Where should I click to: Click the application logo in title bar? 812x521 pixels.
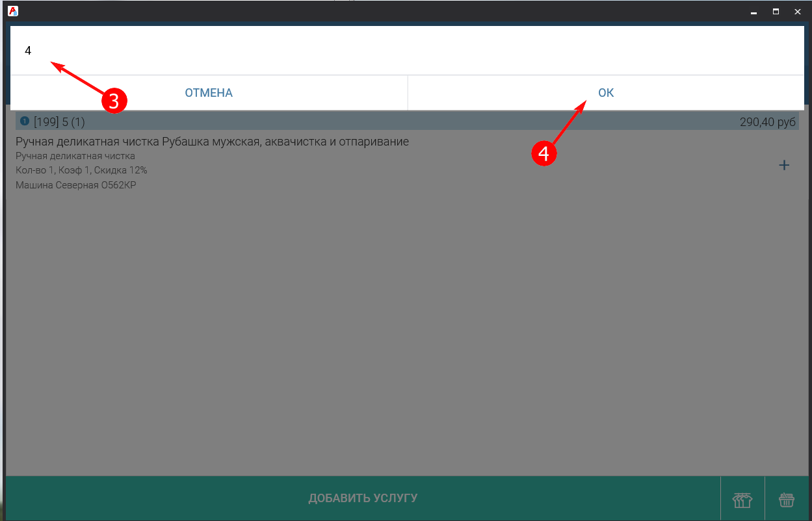click(12, 11)
